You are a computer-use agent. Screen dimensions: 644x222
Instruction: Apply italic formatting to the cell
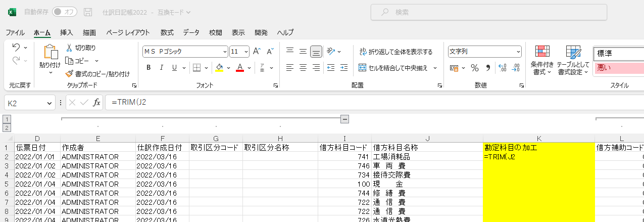[161, 68]
